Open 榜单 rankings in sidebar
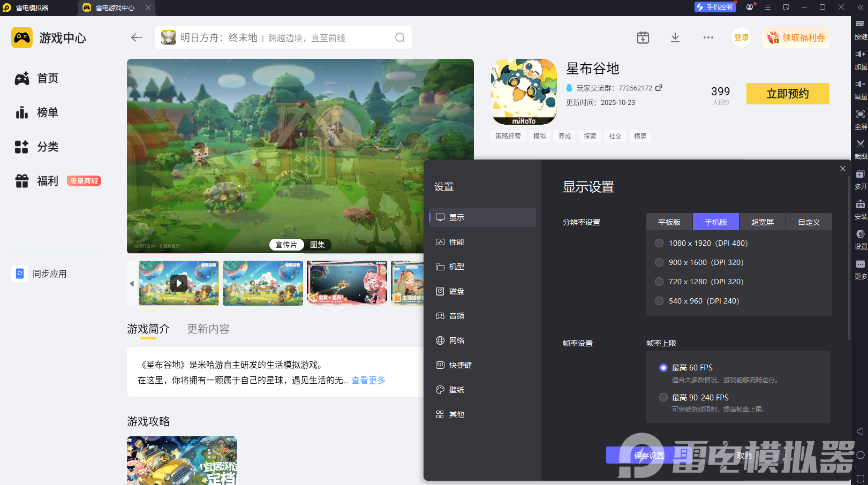Image resolution: width=868 pixels, height=485 pixels. pos(36,112)
